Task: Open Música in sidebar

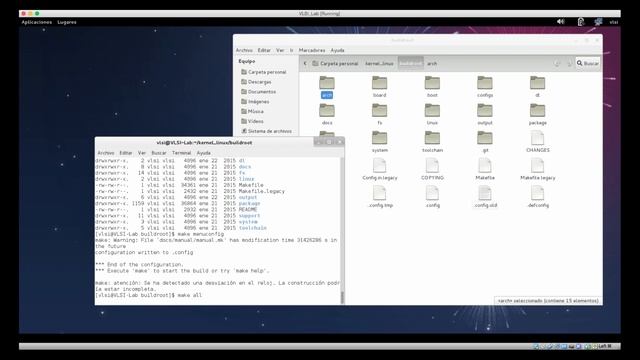Action: [x=252, y=111]
